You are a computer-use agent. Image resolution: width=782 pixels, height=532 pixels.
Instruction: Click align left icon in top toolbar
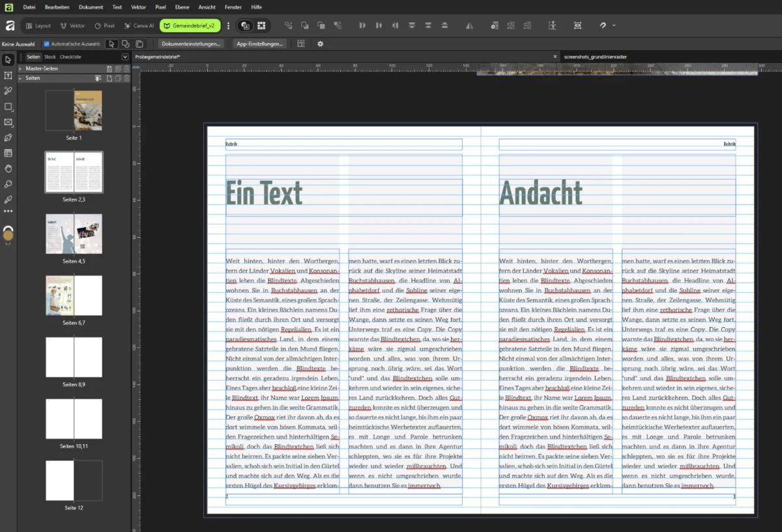pos(362,25)
